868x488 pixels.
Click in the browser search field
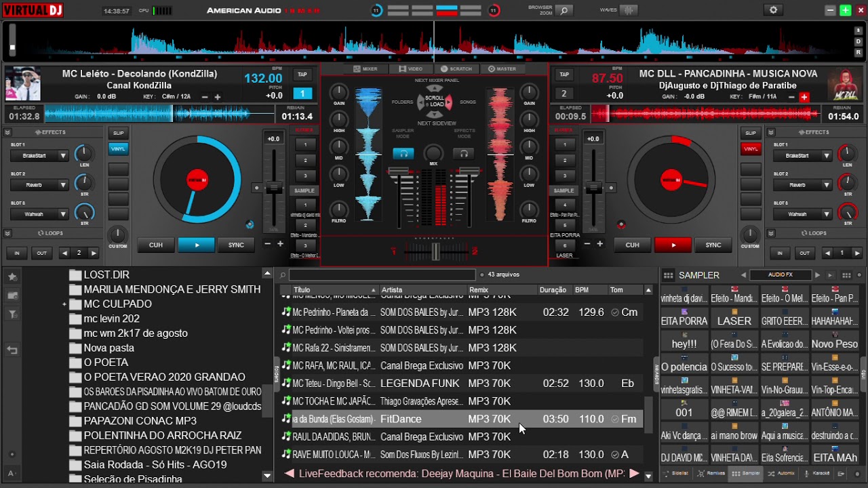pyautogui.click(x=382, y=274)
